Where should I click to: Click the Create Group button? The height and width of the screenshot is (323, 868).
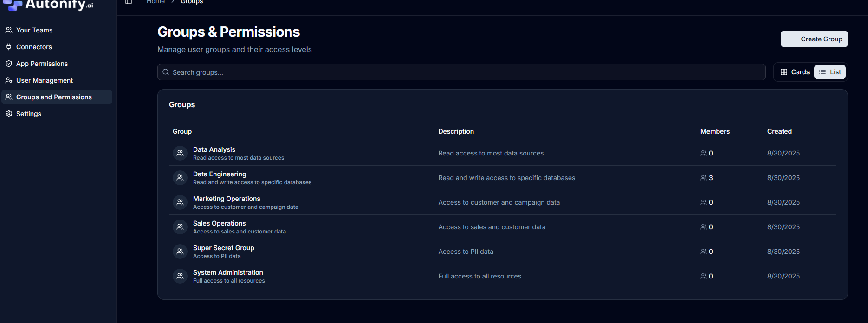[x=814, y=39]
